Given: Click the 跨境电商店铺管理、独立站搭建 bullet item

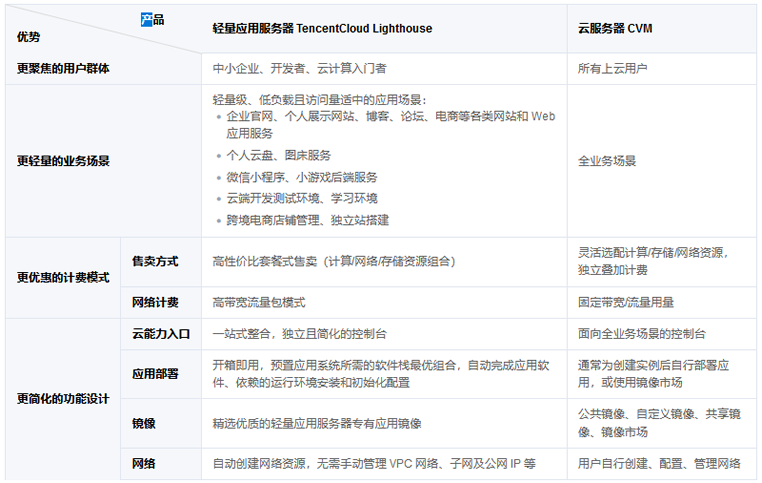Looking at the screenshot, I should 308,221.
